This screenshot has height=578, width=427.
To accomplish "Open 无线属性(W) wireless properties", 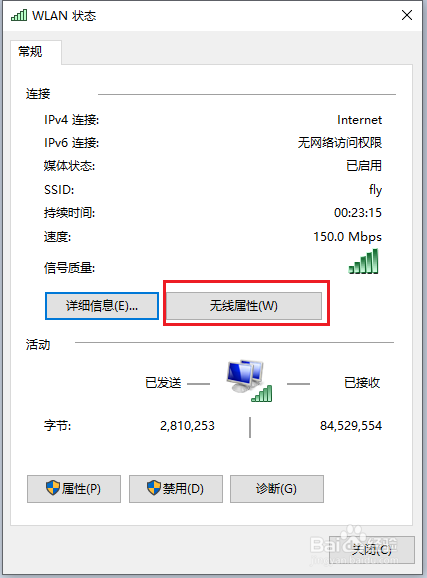I will [244, 306].
